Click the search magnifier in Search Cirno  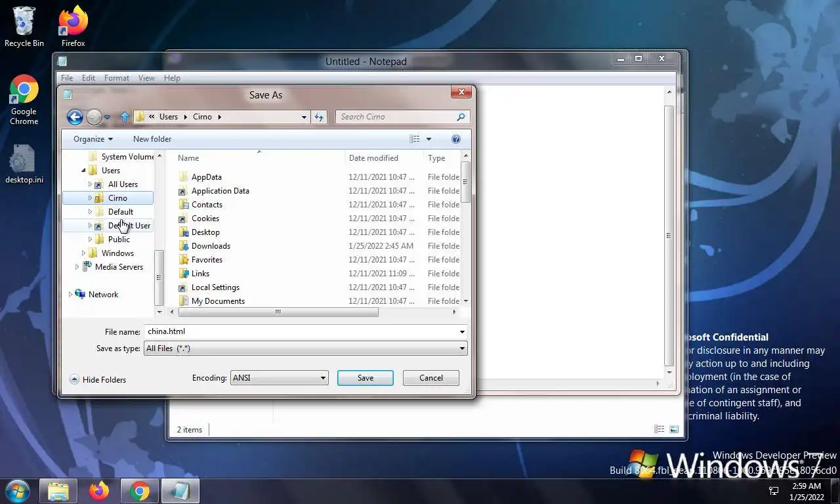click(461, 117)
